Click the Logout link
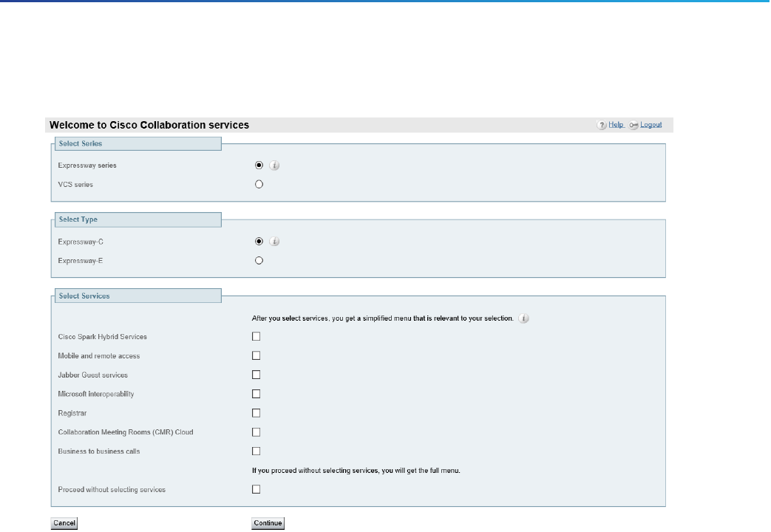Image resolution: width=771 pixels, height=532 pixels. click(651, 125)
